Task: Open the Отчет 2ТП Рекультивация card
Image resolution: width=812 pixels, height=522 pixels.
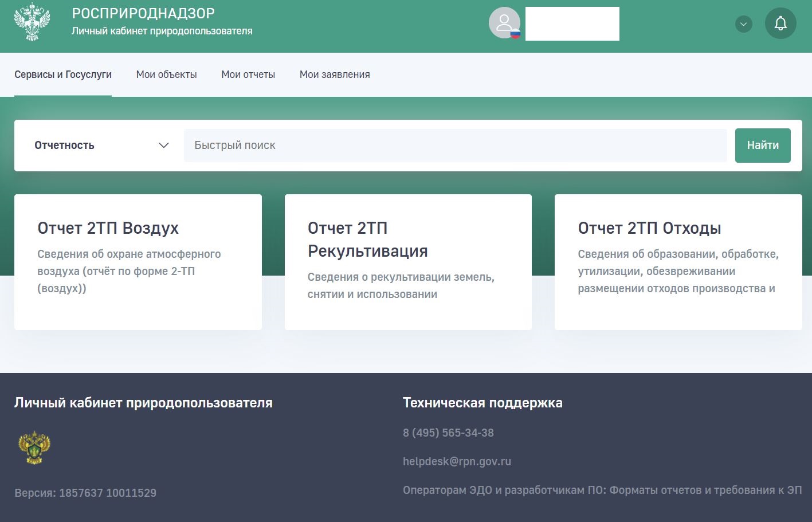Action: pos(408,262)
